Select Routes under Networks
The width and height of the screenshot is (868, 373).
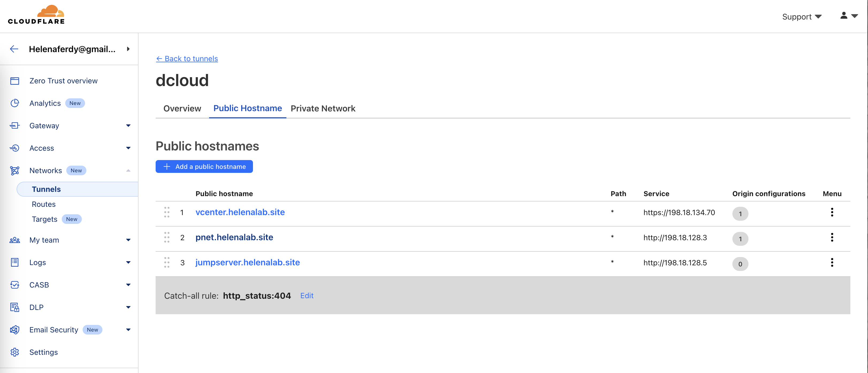pos(44,204)
